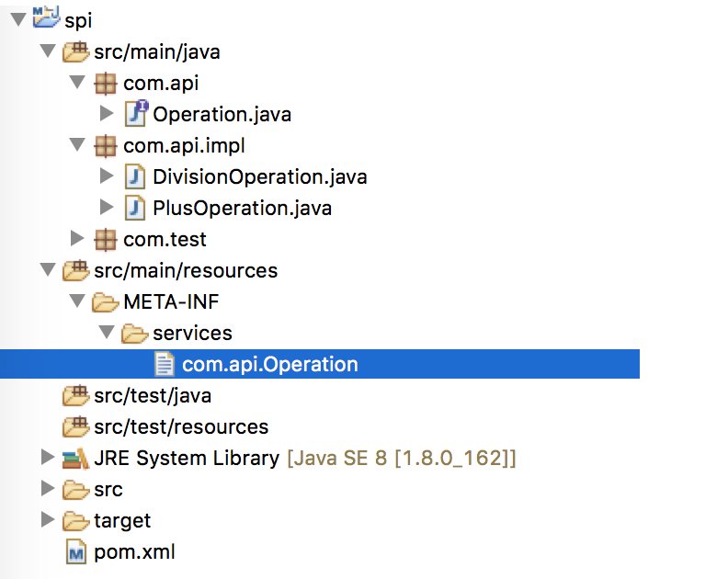Image resolution: width=728 pixels, height=579 pixels.
Task: Expand the JRE System Library node
Action: pyautogui.click(x=47, y=458)
